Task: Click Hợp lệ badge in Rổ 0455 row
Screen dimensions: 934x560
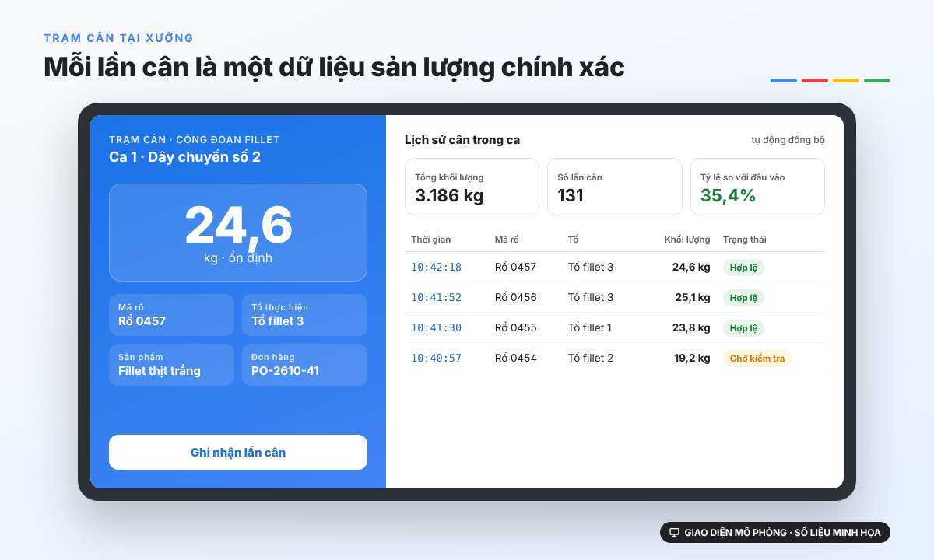Action: click(x=744, y=327)
